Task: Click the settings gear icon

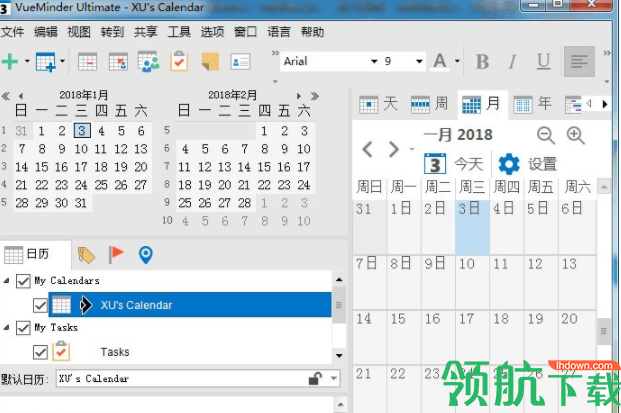Action: tap(509, 164)
